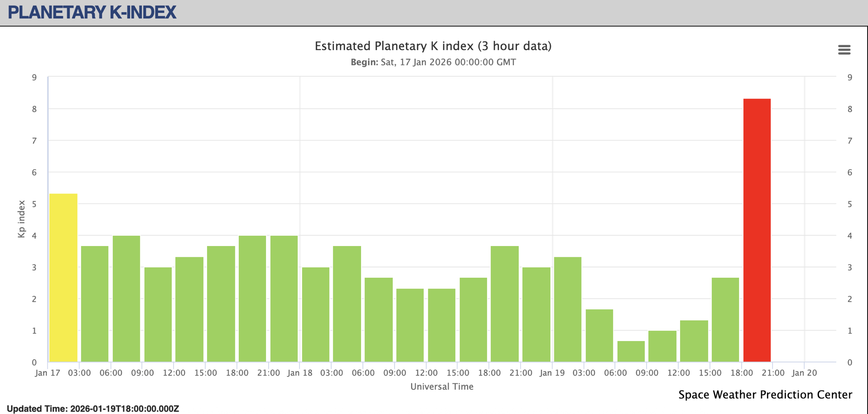Click the green bar starting at Jan 17 03:00
The width and height of the screenshot is (868, 414).
[95, 304]
